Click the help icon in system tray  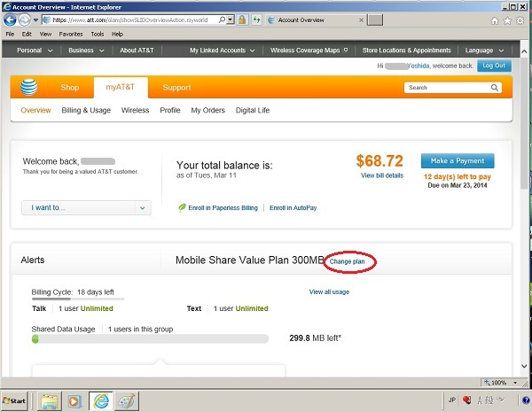526,400
